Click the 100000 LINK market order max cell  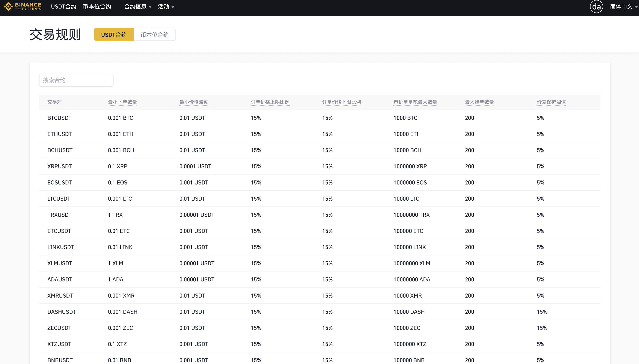point(410,247)
